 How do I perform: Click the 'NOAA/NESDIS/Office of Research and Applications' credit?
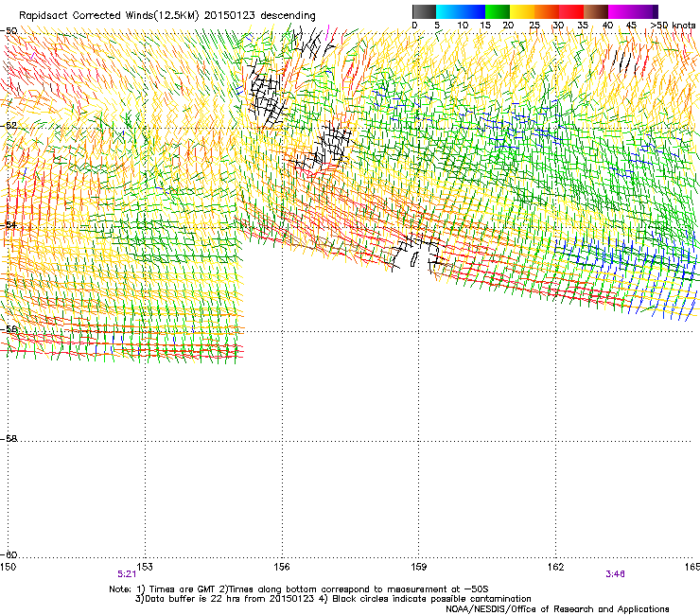[x=557, y=609]
